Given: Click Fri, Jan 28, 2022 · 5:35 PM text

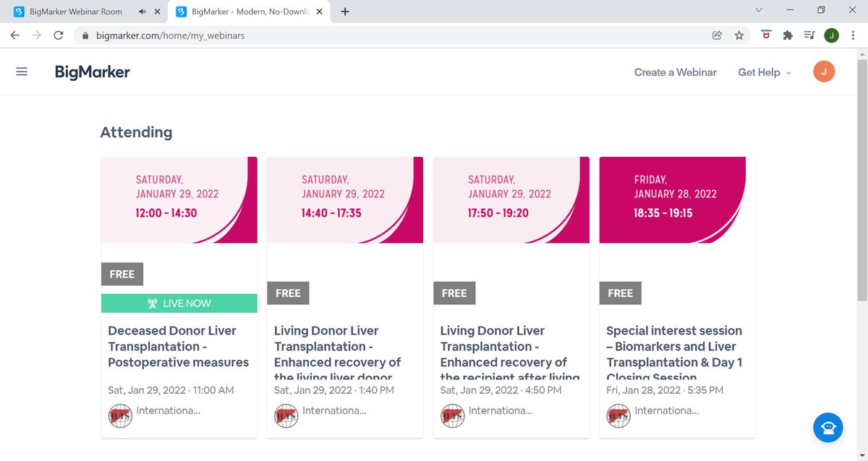Looking at the screenshot, I should pyautogui.click(x=665, y=390).
